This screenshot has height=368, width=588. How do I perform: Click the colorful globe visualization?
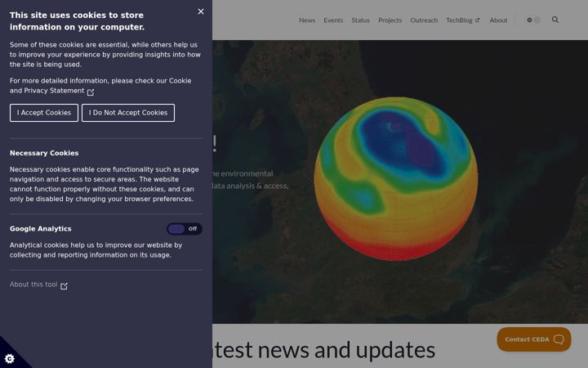click(x=395, y=179)
